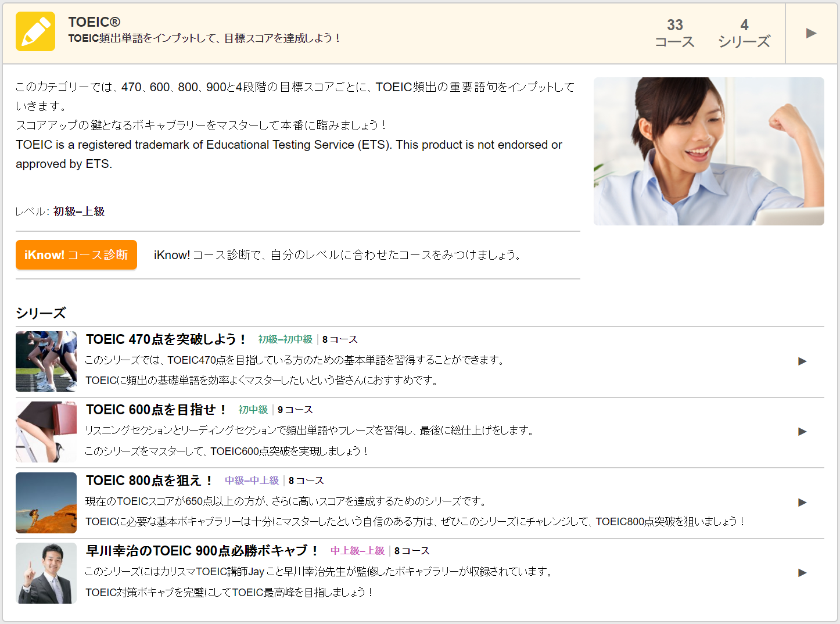Open the TOEIC 800点を狙え！ series title
This screenshot has width=840, height=624.
coord(149,480)
